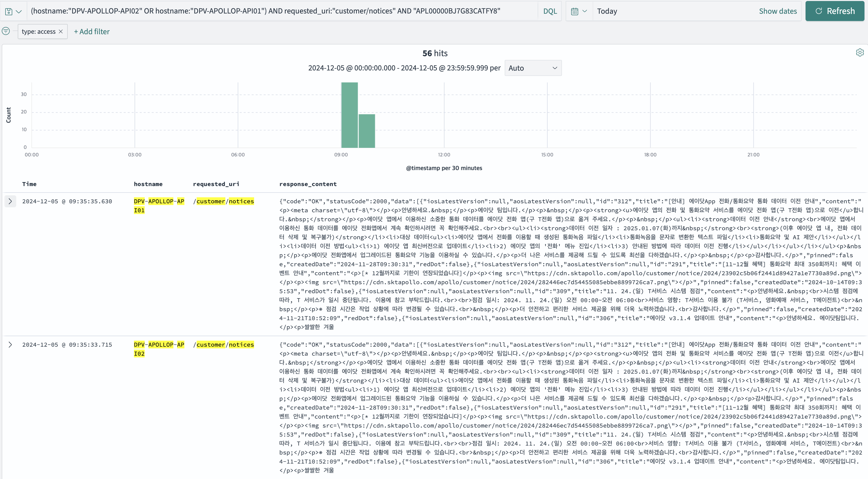Remove the type: access filter
868x479 pixels.
[61, 31]
